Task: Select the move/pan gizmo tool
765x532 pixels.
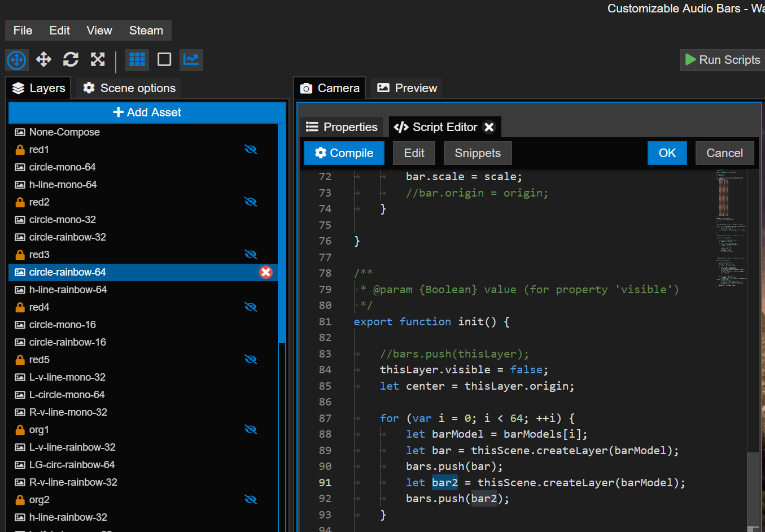Action: point(17,60)
